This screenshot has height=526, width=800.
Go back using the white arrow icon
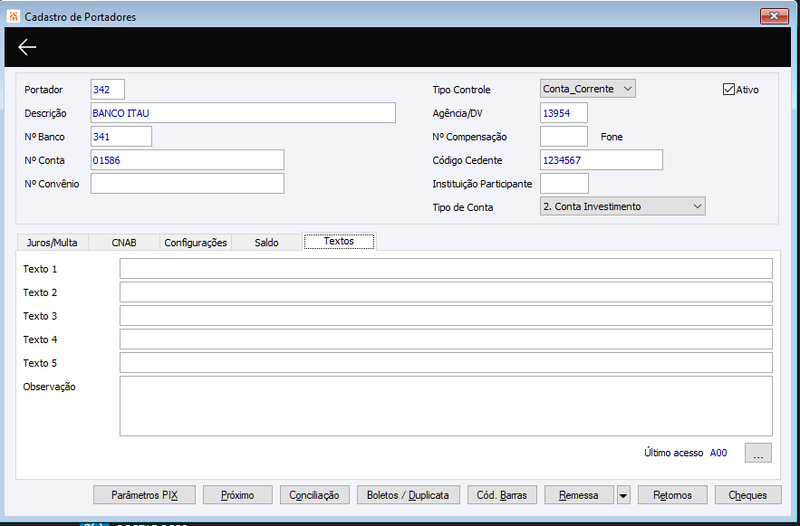tap(27, 47)
